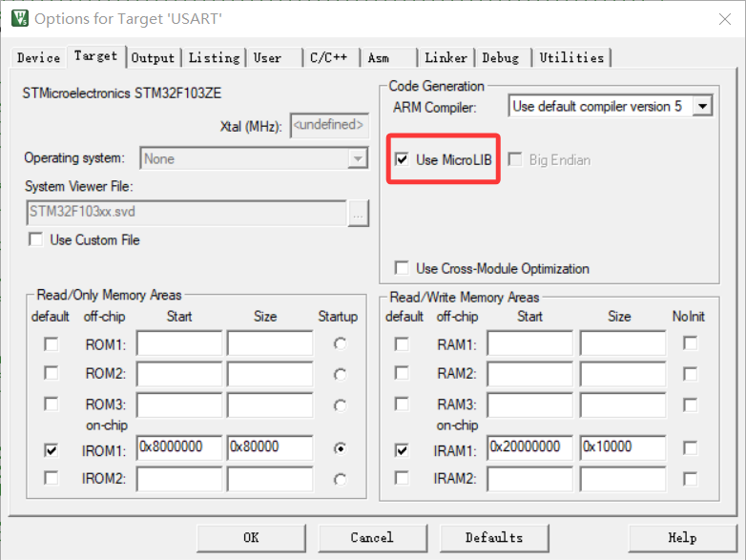Edit IROM1 Start value 0x8000000
The height and width of the screenshot is (560, 746).
click(179, 447)
